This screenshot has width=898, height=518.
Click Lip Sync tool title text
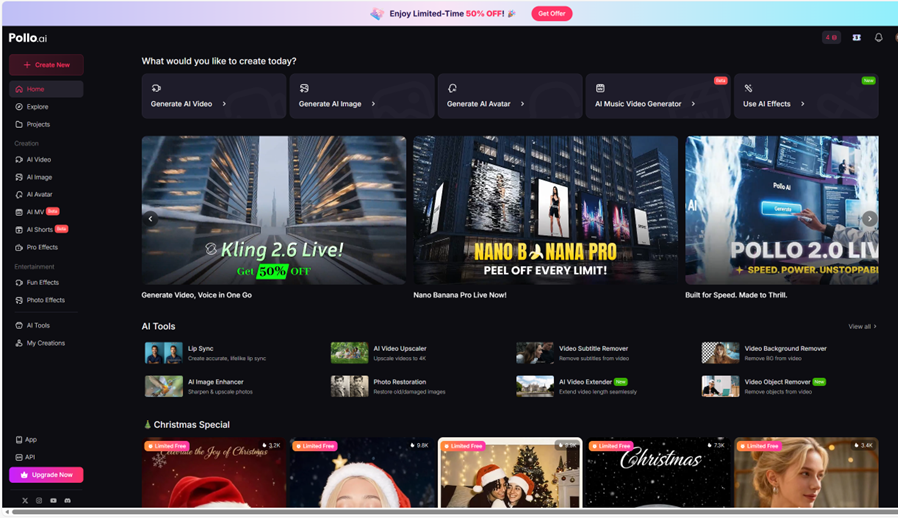coord(200,348)
